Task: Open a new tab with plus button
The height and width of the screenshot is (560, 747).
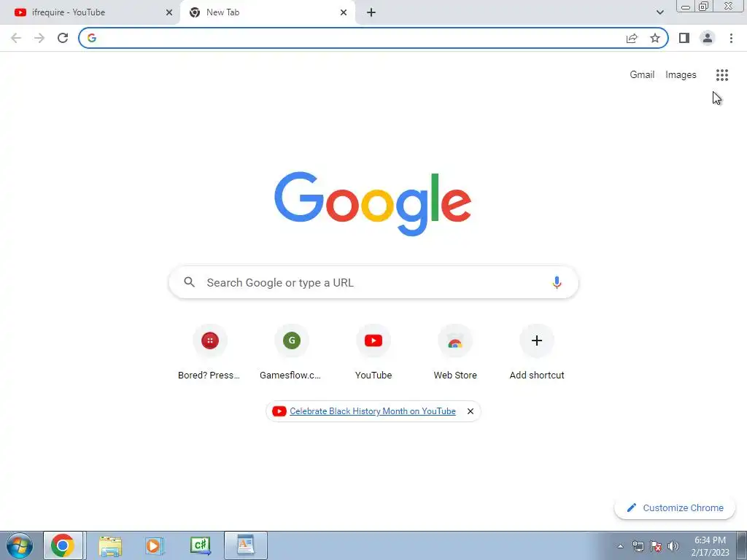Action: [371, 12]
